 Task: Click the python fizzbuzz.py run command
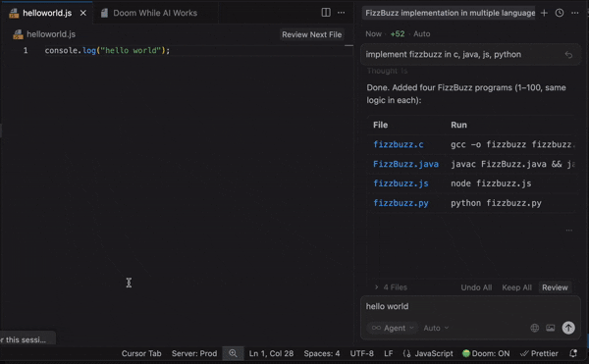tap(496, 203)
